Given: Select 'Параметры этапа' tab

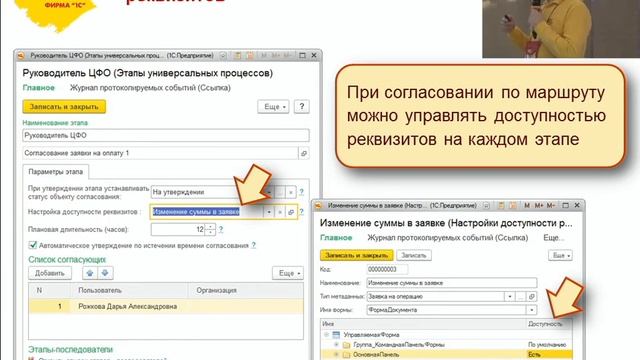Looking at the screenshot, I should click(56, 172).
